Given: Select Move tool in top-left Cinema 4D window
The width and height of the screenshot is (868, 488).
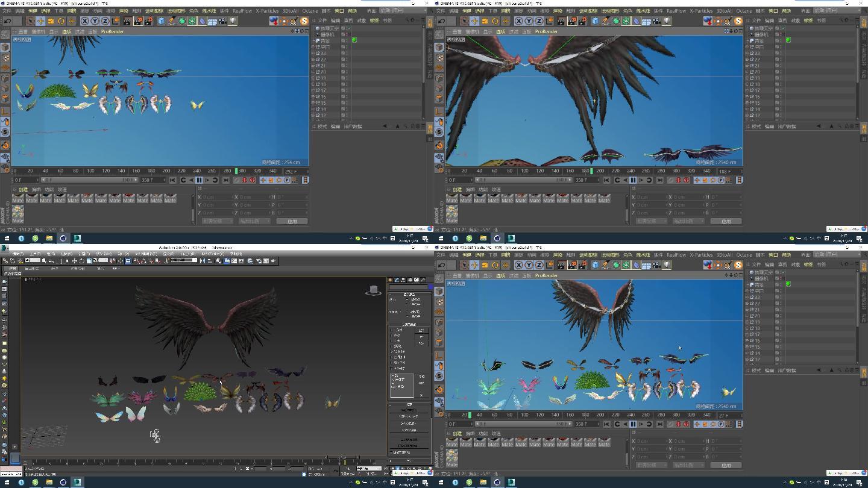Looking at the screenshot, I should pos(40,21).
